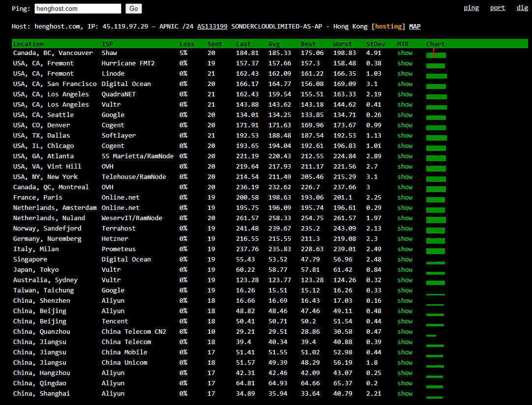
Task: Show MTR for Fremont Hurricane FMT2
Action: point(405,63)
